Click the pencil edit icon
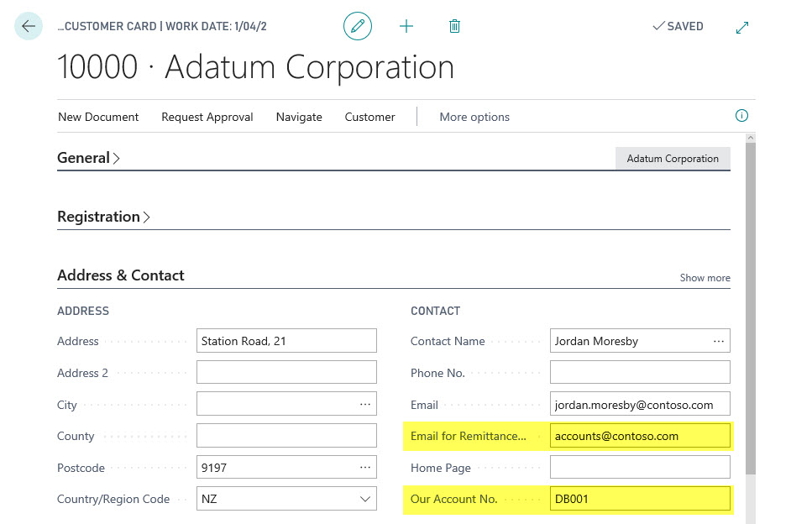 tap(358, 26)
